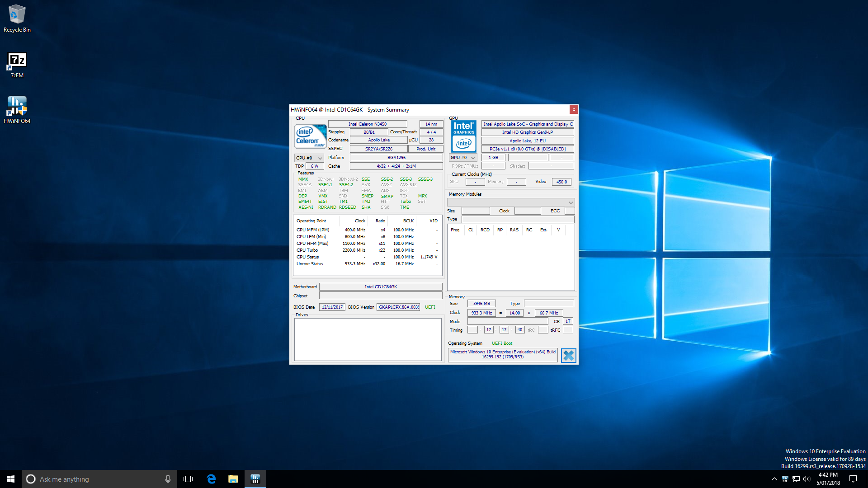The width and height of the screenshot is (868, 488).
Task: Click the Freq column header in memory table
Action: pyautogui.click(x=455, y=230)
